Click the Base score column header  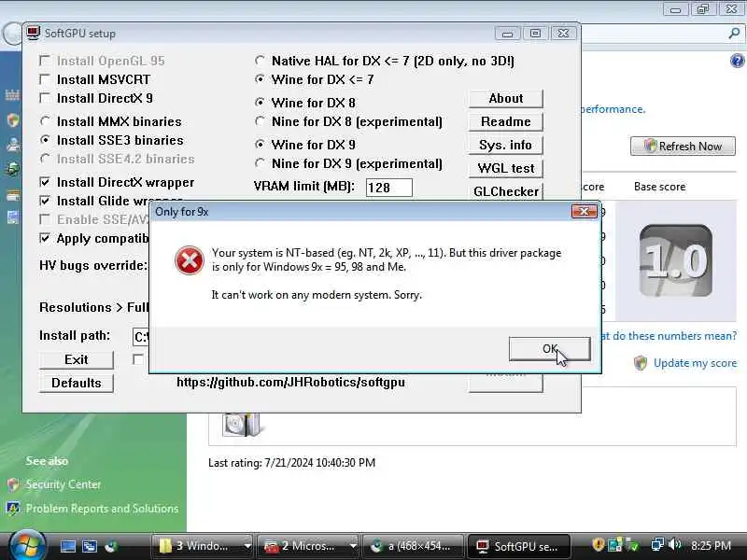click(x=659, y=187)
